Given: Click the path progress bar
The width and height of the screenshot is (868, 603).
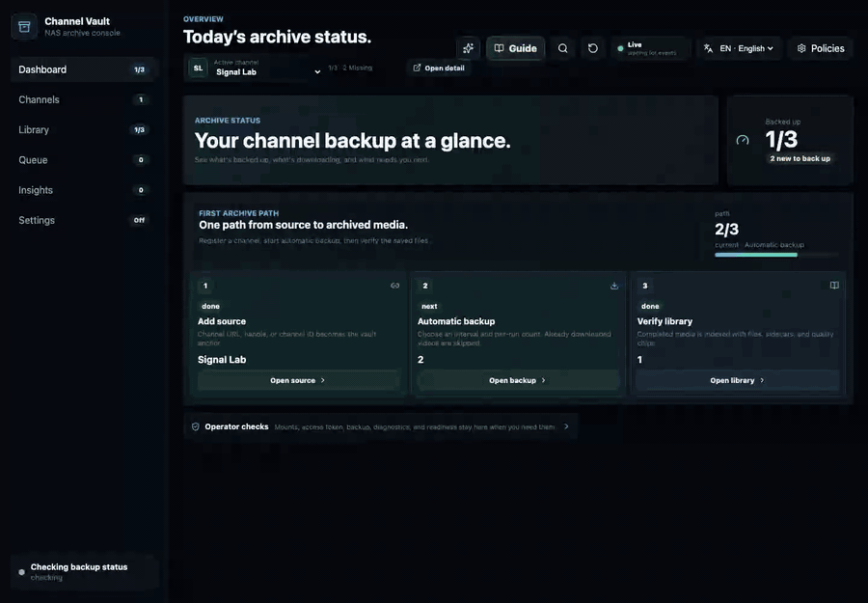Looking at the screenshot, I should (776, 255).
